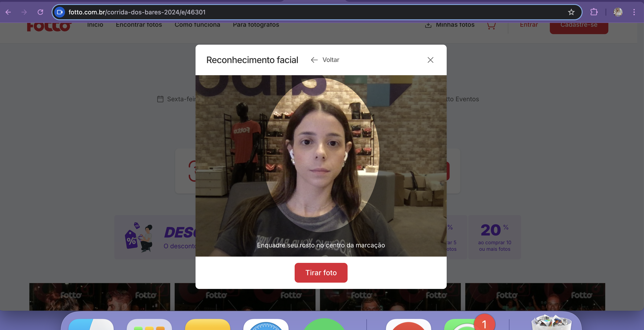Image resolution: width=644 pixels, height=330 pixels.
Task: Click the 20% discount card
Action: tap(494, 237)
